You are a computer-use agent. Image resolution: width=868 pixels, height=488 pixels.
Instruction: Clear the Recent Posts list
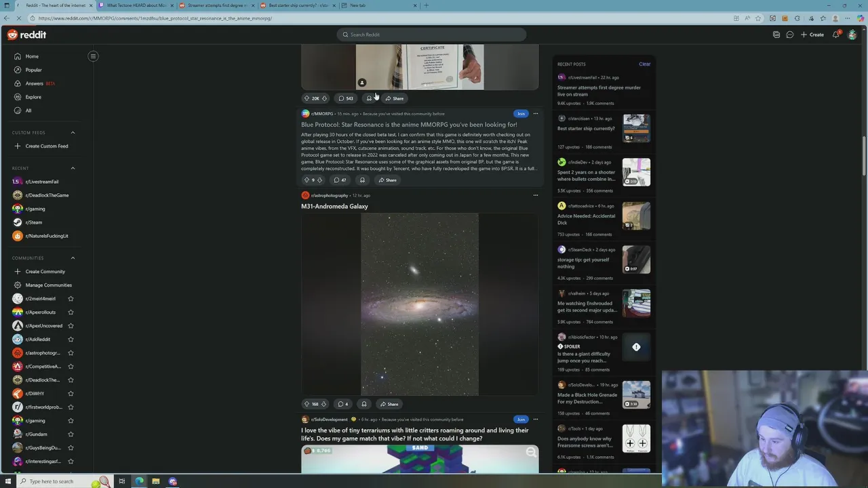point(644,64)
